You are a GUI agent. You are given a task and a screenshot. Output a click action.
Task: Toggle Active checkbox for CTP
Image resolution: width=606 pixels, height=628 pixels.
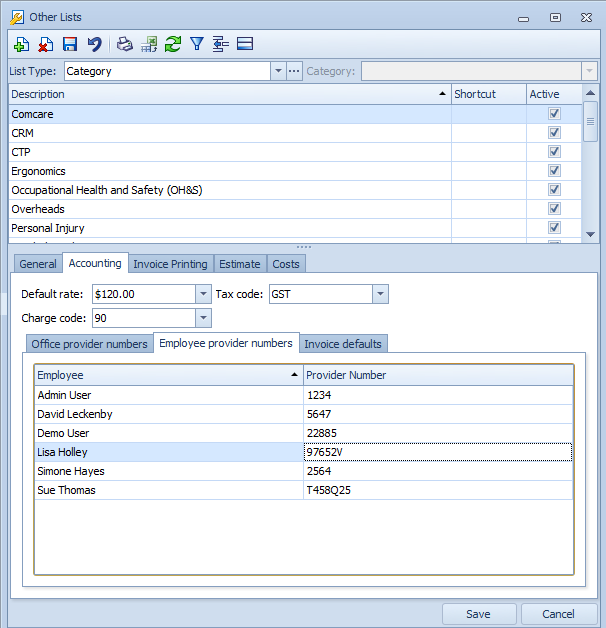coord(554,152)
